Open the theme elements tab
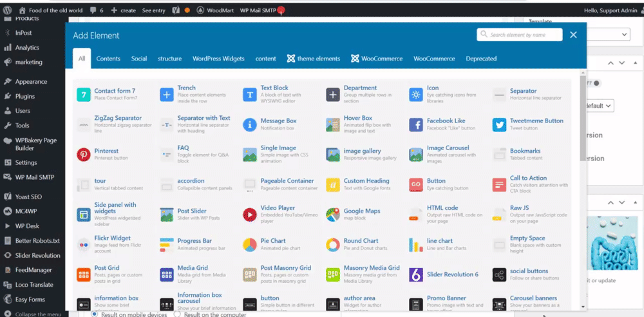 point(314,59)
